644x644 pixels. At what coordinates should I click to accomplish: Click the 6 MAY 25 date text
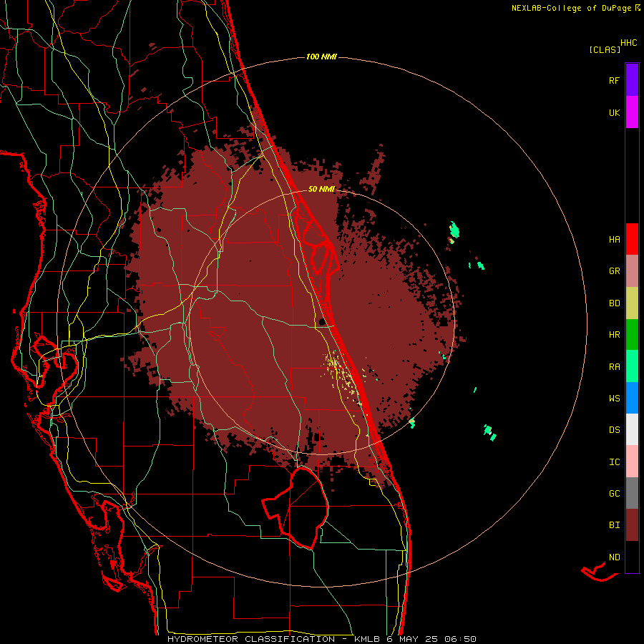pos(413,639)
